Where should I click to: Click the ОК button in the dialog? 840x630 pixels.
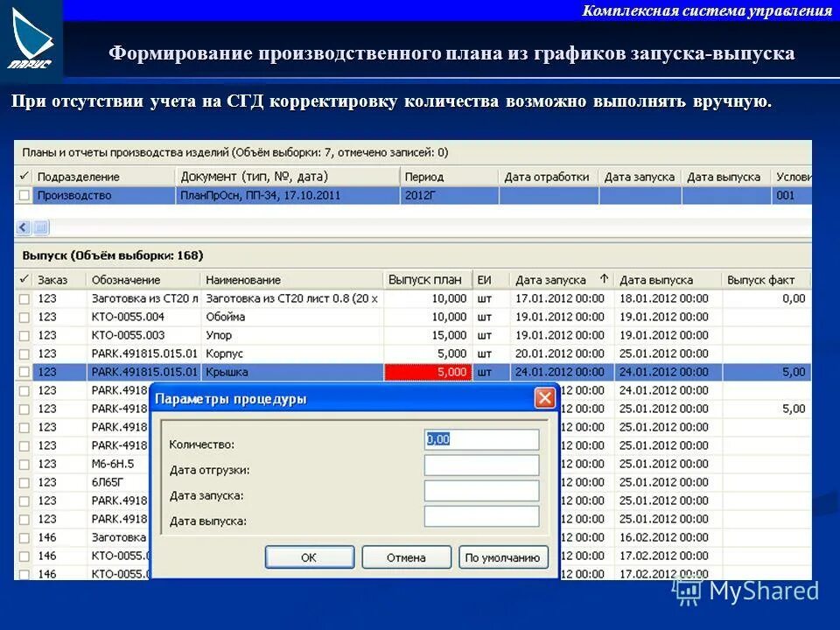pos(310,556)
